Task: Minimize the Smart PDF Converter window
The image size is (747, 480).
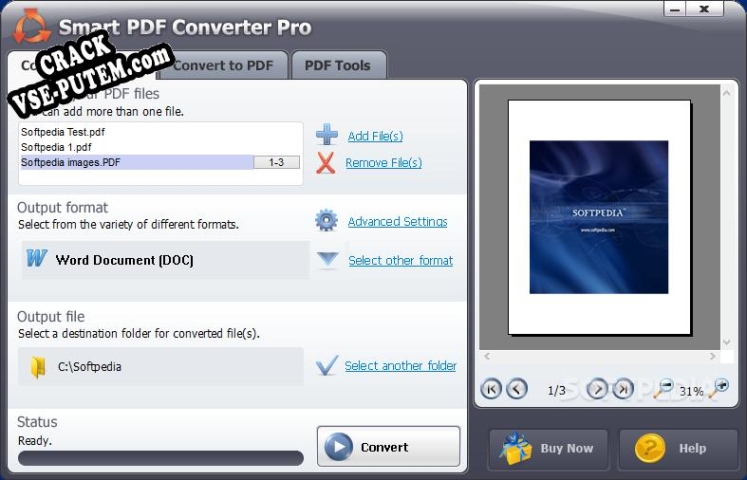Action: (675, 9)
